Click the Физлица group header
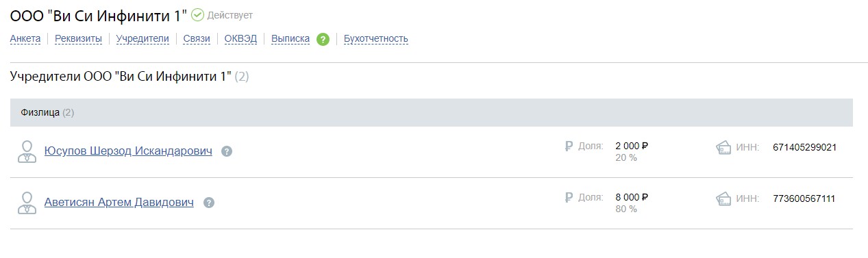868x258 pixels. point(432,112)
